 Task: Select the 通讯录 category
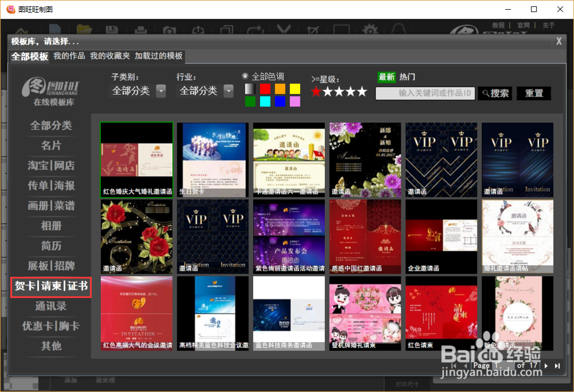click(x=51, y=306)
